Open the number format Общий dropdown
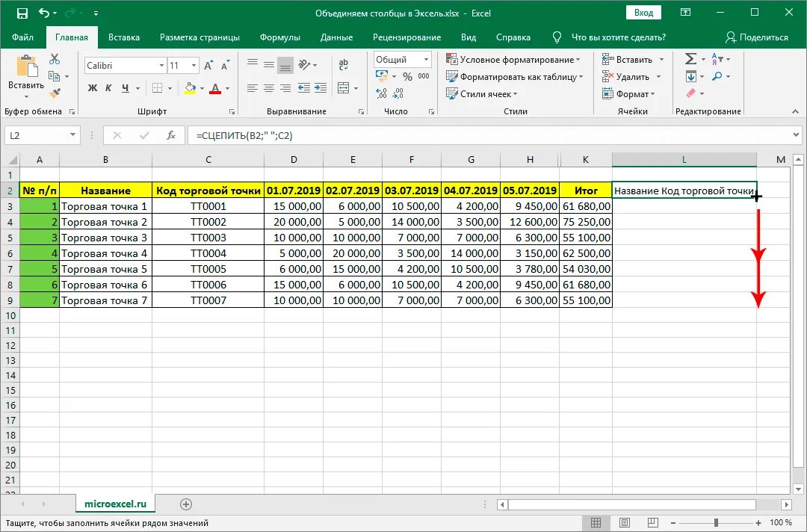Image resolution: width=807 pixels, height=532 pixels. point(426,59)
